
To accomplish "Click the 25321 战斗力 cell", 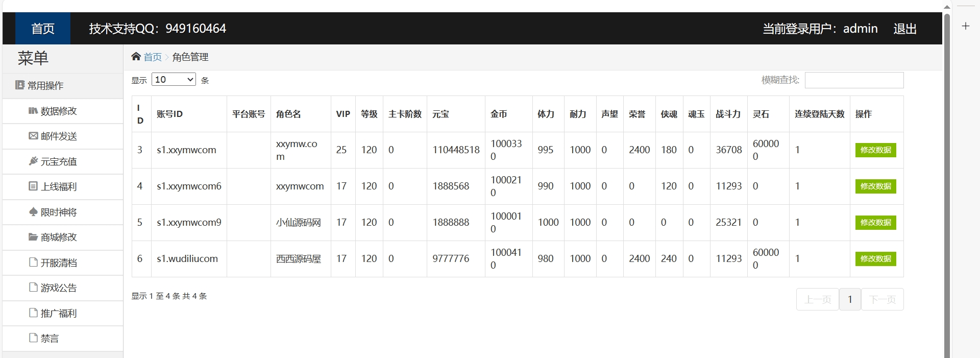I will (x=728, y=223).
